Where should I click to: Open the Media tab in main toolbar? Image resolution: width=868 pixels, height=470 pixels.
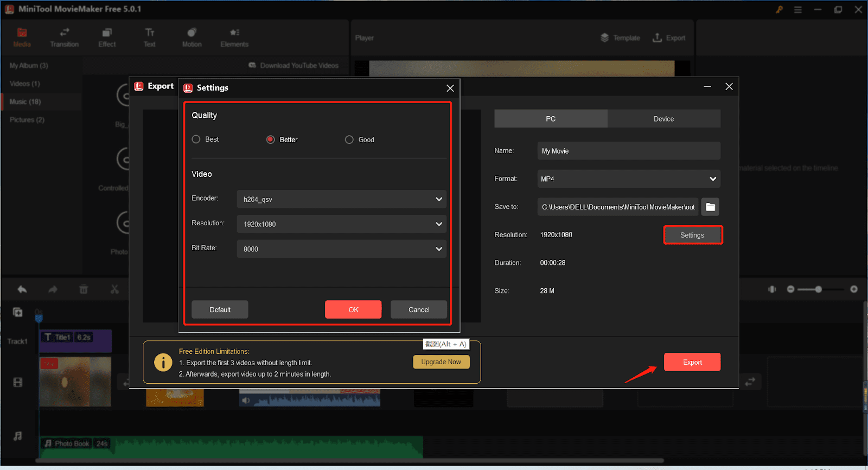point(22,37)
